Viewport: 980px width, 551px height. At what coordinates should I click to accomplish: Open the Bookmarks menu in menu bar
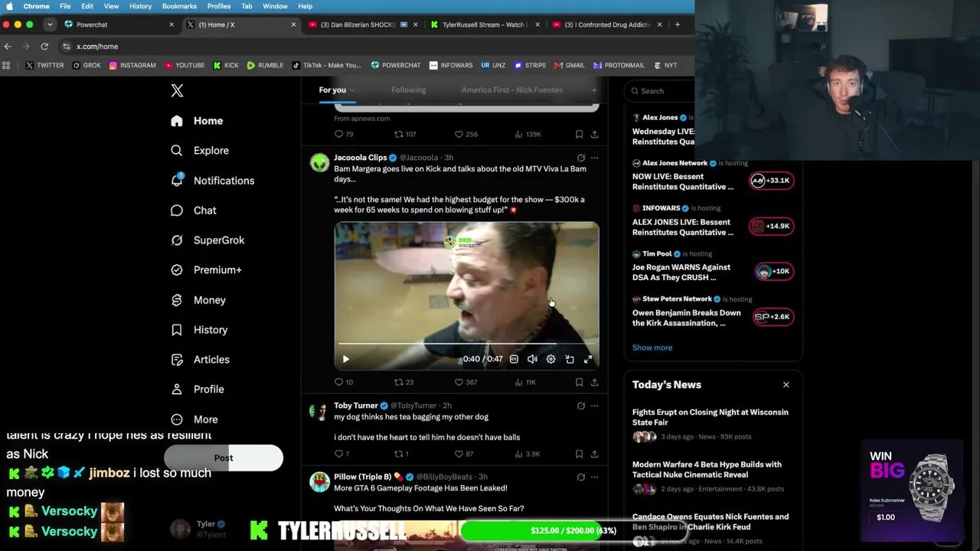(179, 6)
